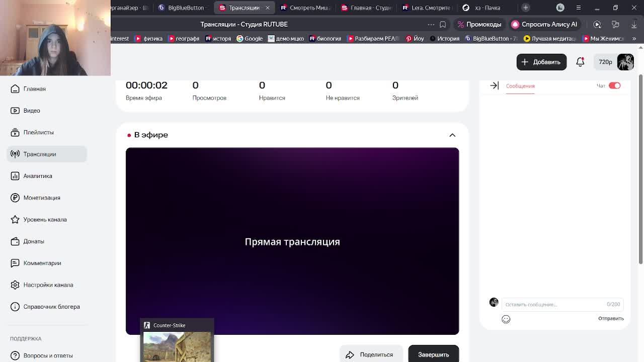The height and width of the screenshot is (362, 644).
Task: Open the биология bookmark
Action: pos(325,38)
